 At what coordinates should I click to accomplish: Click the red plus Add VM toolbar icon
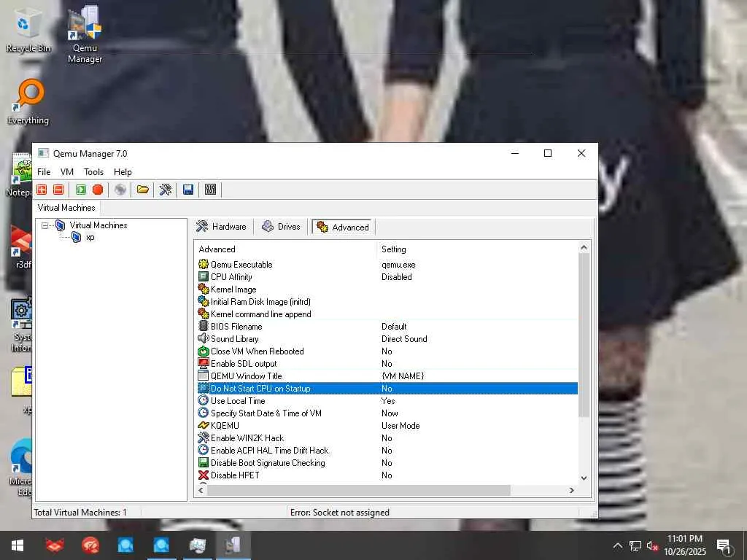42,190
